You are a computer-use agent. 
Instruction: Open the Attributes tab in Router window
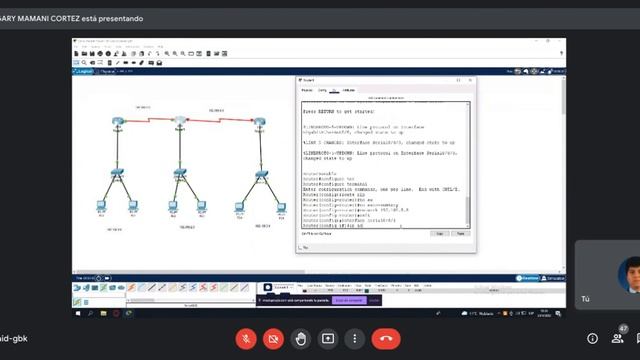[x=349, y=90]
